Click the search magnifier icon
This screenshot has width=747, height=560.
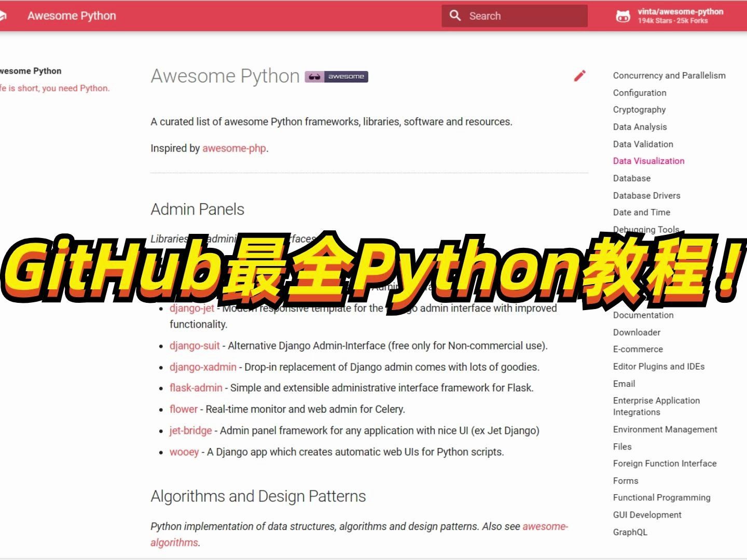[455, 16]
